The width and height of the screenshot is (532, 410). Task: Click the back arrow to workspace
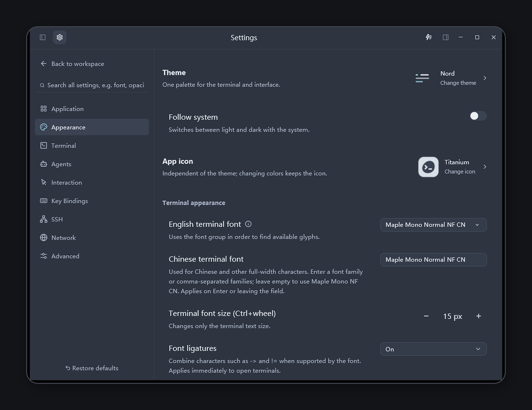pyautogui.click(x=44, y=63)
